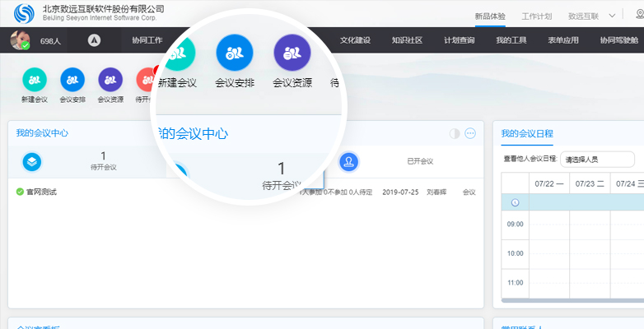Viewport: 644px width, 329px height.
Task: Open the more options ellipsis in 我的会议中心
Action: [470, 133]
